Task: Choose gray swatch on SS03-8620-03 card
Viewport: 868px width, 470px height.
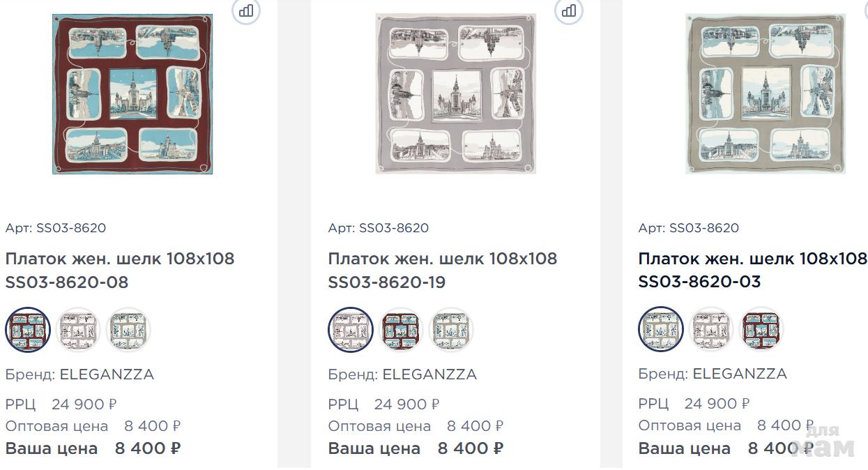Action: point(711,329)
